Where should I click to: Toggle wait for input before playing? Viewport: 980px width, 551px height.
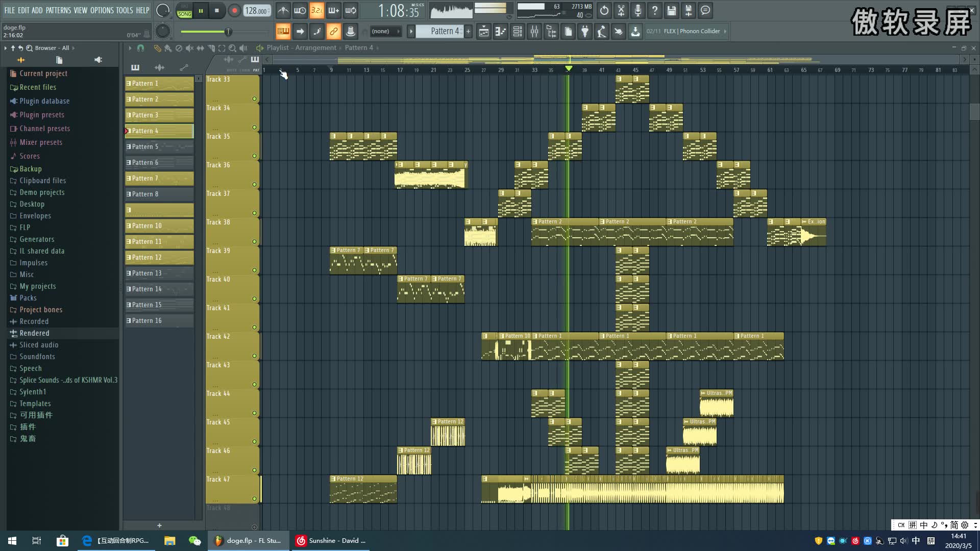point(300,10)
